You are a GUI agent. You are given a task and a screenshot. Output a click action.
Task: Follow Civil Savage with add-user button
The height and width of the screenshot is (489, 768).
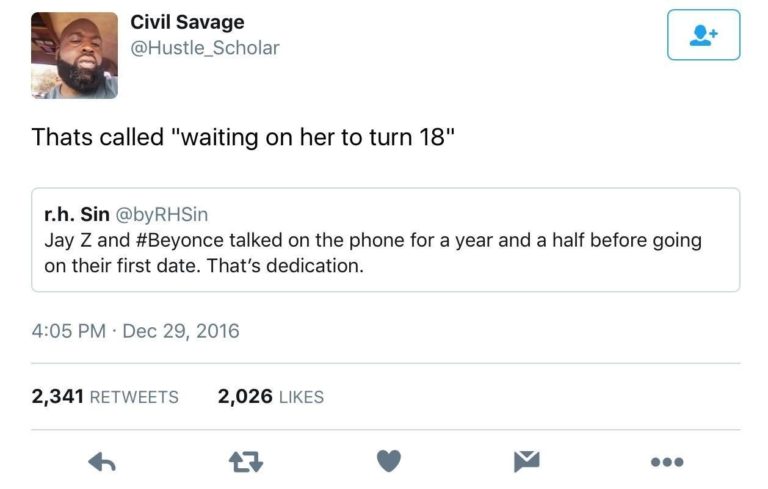[x=703, y=35]
